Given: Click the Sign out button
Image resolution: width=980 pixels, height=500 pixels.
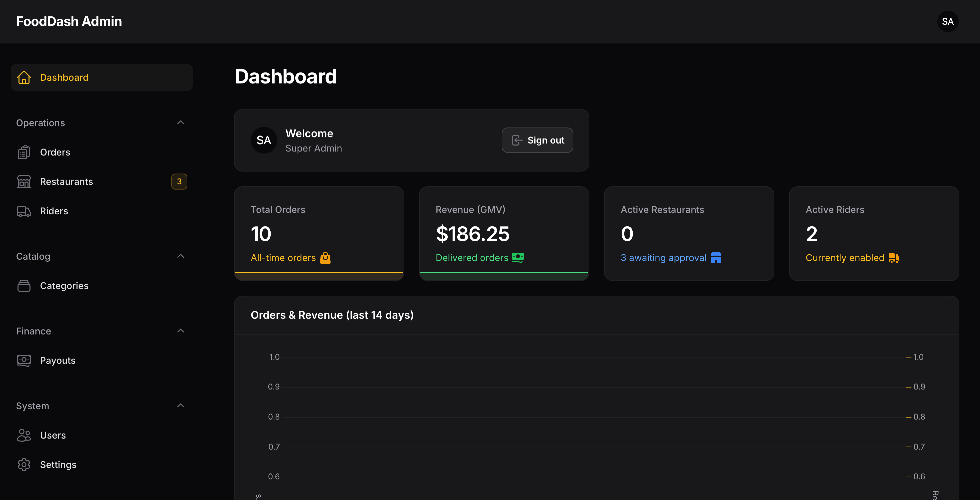Looking at the screenshot, I should point(537,140).
